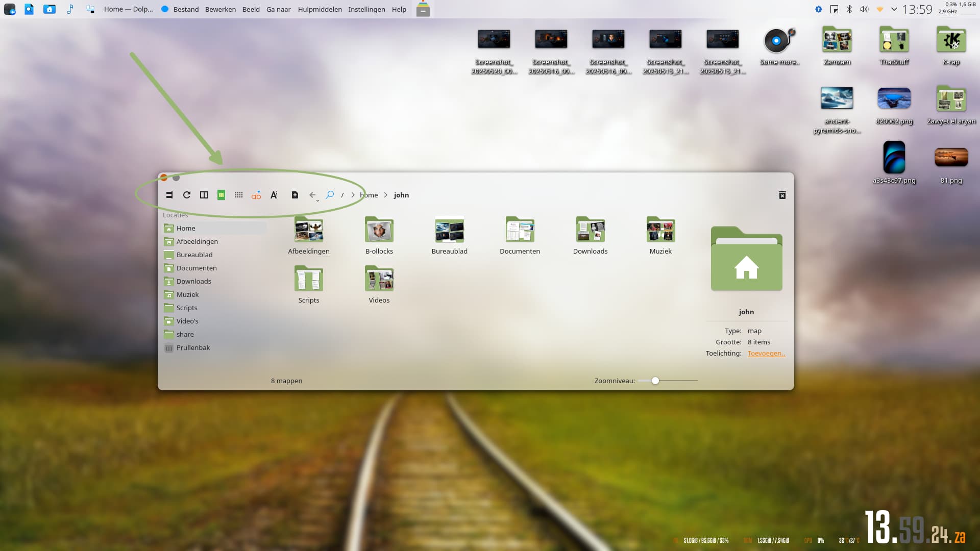
Task: Click the trash icon at toolbar right
Action: (782, 195)
